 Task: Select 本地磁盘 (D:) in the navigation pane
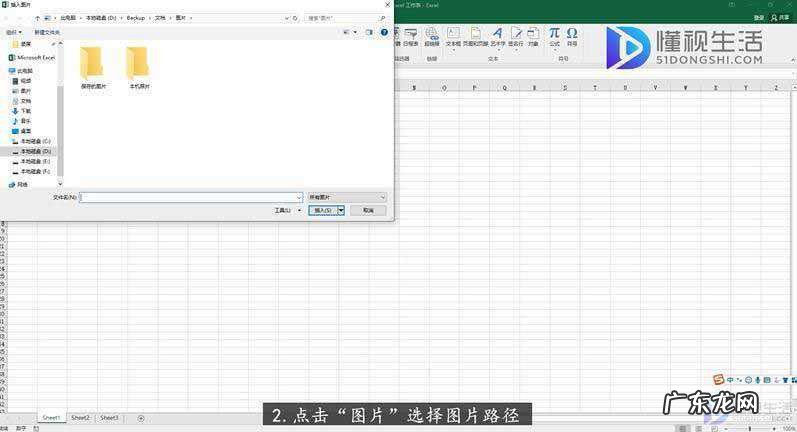click(32, 151)
